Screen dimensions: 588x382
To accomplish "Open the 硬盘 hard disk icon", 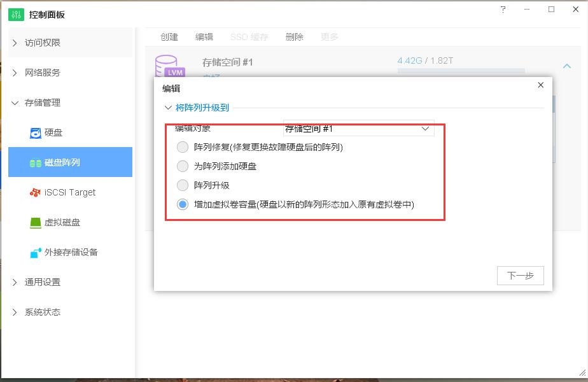I will (35, 133).
